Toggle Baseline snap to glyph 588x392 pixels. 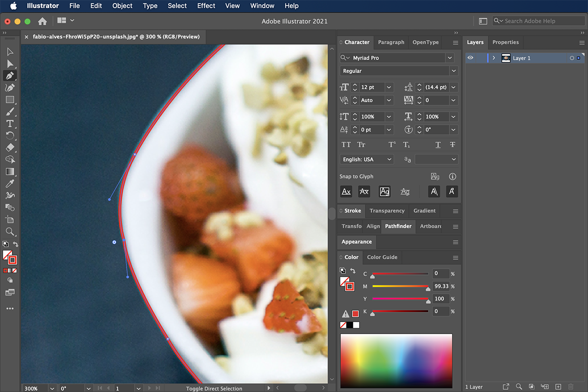346,192
